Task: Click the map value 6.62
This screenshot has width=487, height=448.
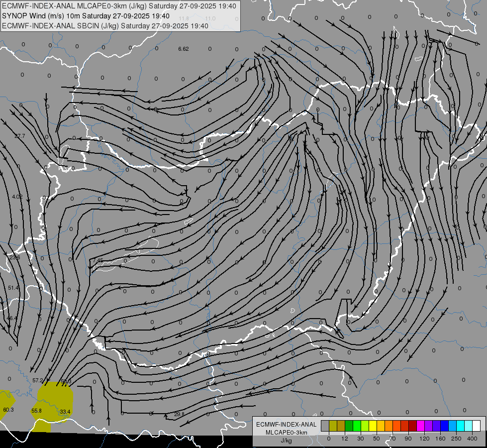Action: tap(184, 49)
